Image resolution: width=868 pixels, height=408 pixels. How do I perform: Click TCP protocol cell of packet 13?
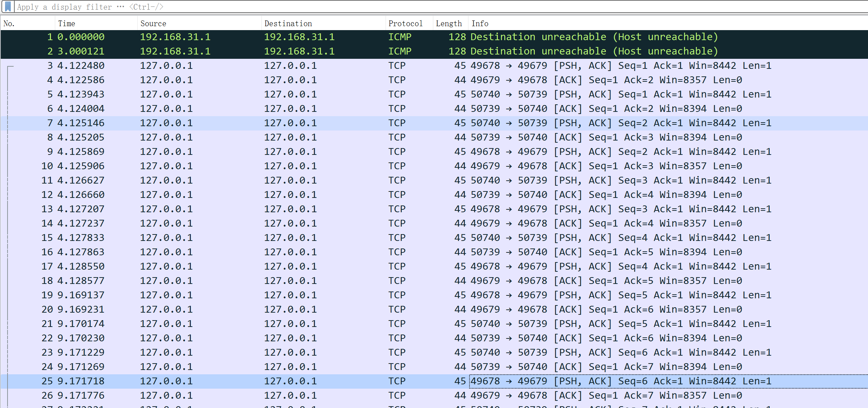[397, 209]
